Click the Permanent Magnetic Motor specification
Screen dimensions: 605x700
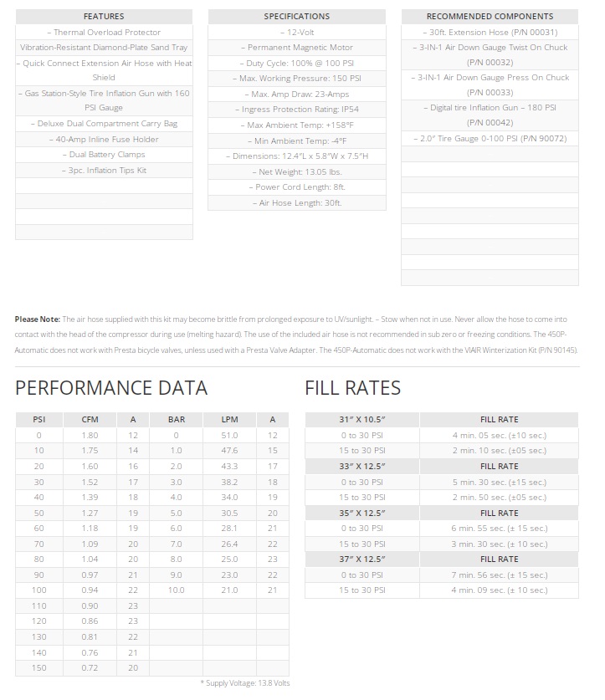(x=297, y=48)
